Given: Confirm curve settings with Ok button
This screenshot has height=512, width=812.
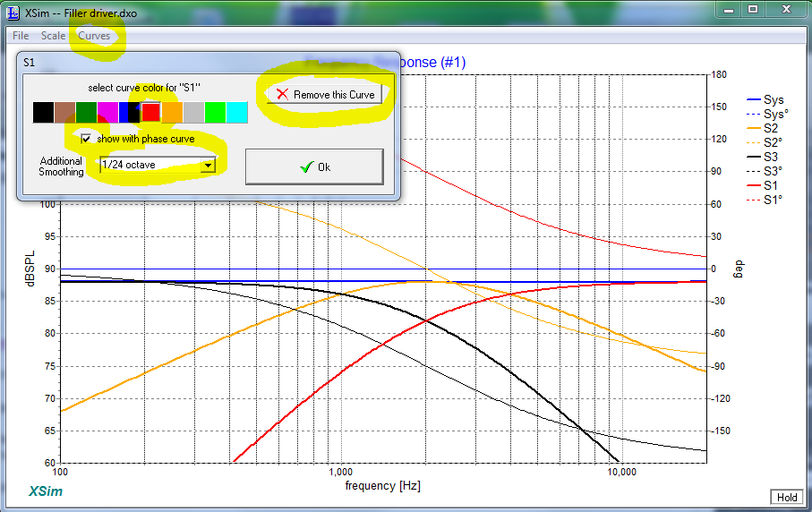Looking at the screenshot, I should [314, 166].
